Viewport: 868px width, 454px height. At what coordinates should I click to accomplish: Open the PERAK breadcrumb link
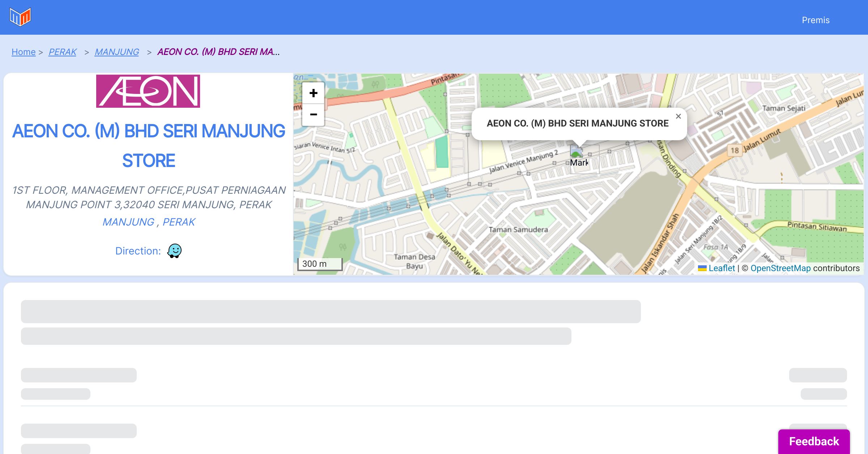point(63,52)
